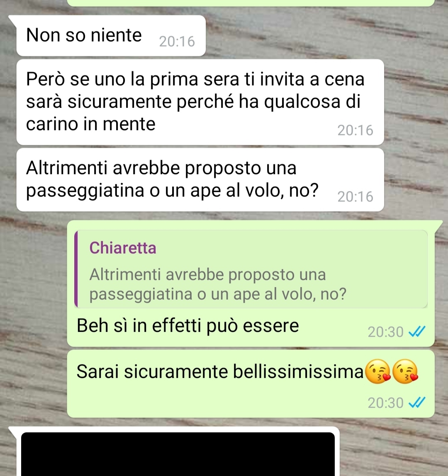Tap the purple quote bar beside Chiaretta
The height and width of the screenshot is (476, 448).
tap(76, 269)
